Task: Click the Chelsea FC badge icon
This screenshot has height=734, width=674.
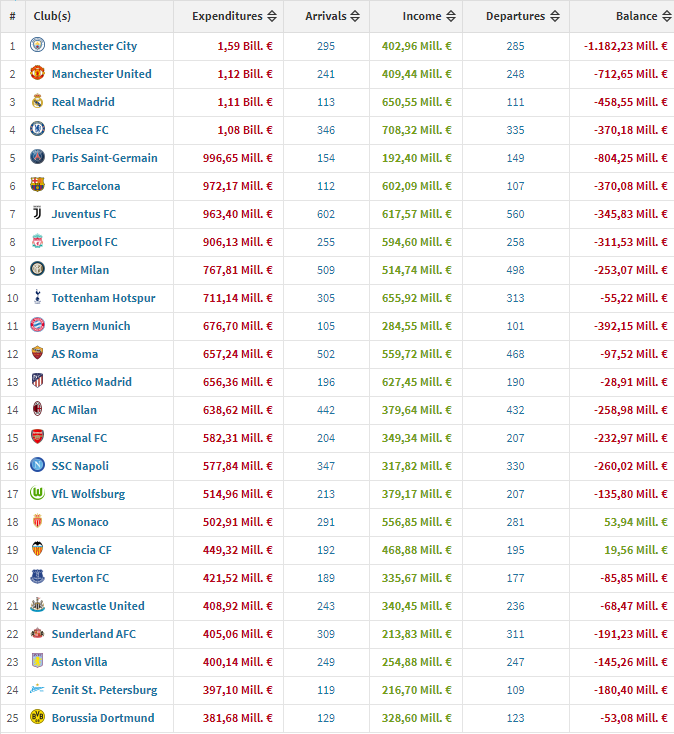Action: (37, 130)
